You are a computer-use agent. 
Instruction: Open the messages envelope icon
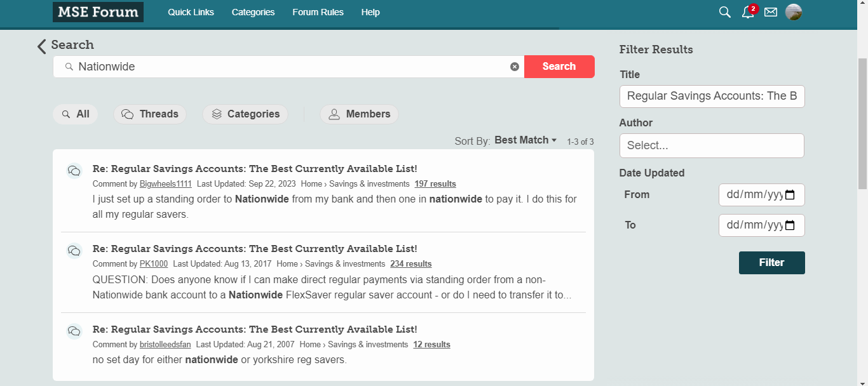(x=771, y=12)
